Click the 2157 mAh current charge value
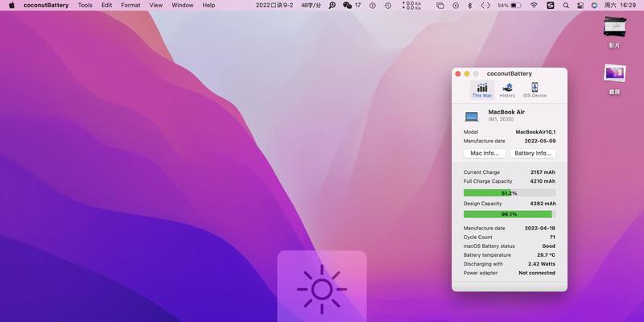Screen dimensions: 644x322 tap(543, 172)
